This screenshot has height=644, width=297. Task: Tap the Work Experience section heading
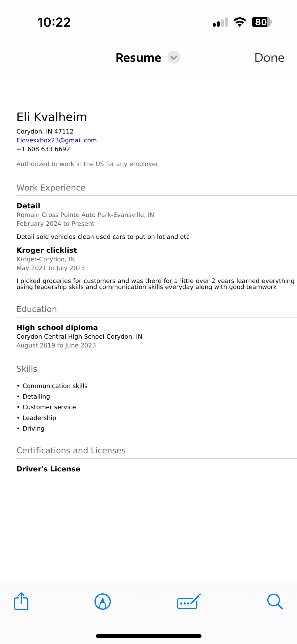[51, 188]
